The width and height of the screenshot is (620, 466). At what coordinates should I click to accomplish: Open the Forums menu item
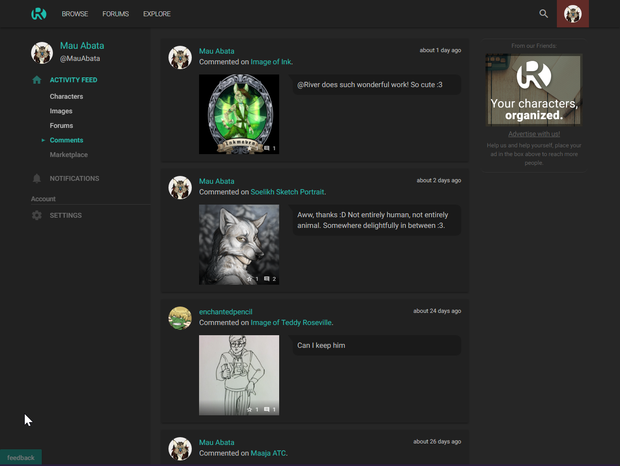[x=115, y=14]
